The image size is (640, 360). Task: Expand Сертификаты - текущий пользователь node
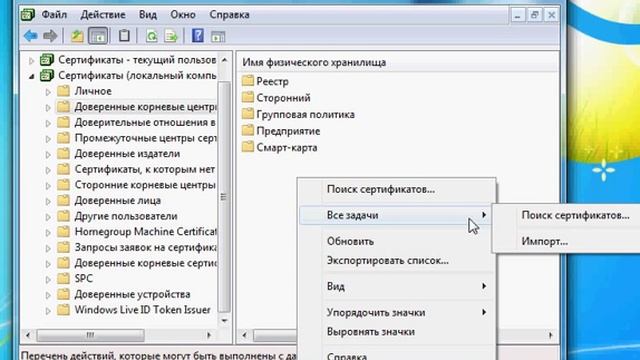[31, 61]
